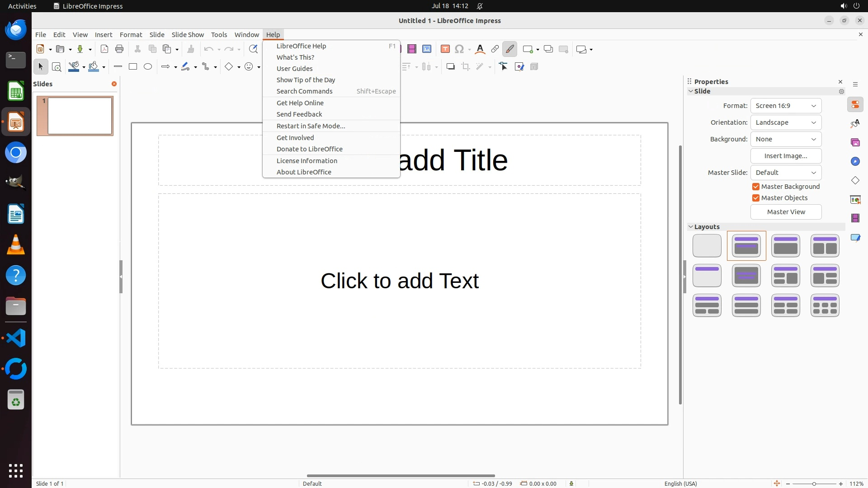This screenshot has height=488, width=868.
Task: Click the Insert Image... button
Action: point(786,156)
